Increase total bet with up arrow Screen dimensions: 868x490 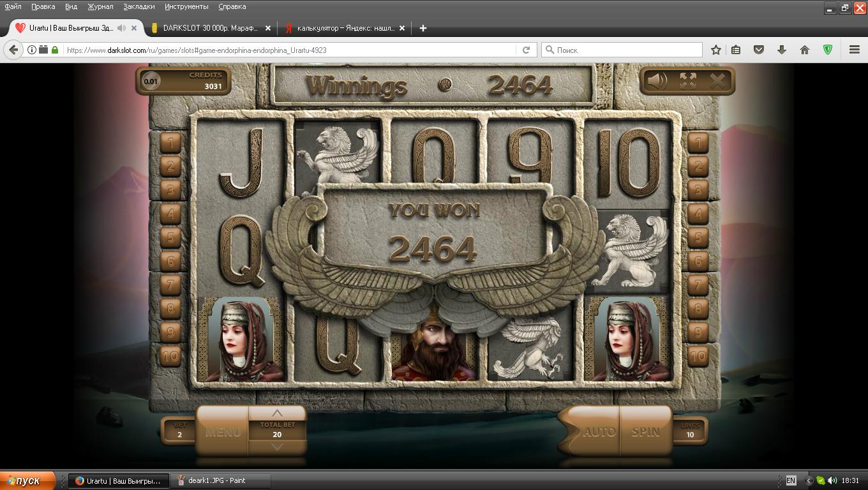pos(277,413)
